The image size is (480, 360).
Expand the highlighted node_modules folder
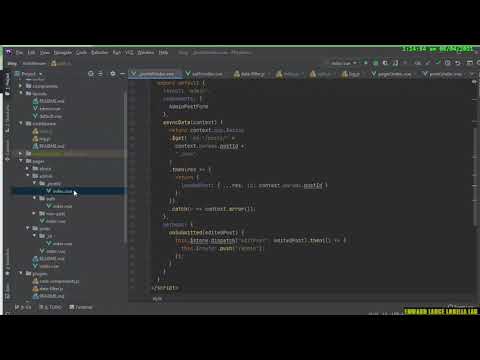21,154
